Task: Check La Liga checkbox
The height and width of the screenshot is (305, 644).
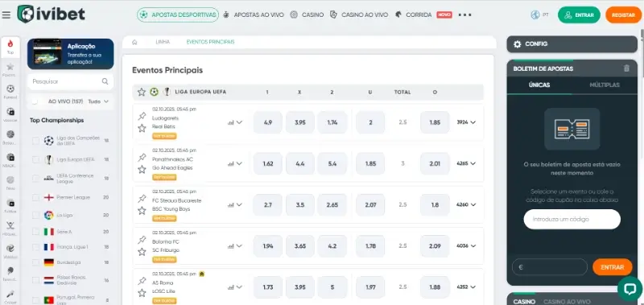Action: pyautogui.click(x=35, y=215)
